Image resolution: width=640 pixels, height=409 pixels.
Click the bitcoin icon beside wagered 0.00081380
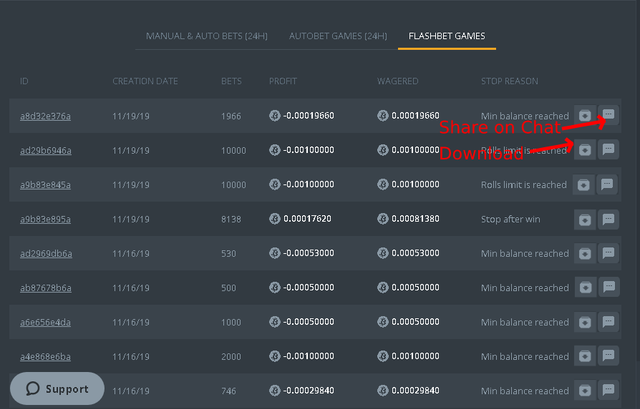[x=382, y=219]
